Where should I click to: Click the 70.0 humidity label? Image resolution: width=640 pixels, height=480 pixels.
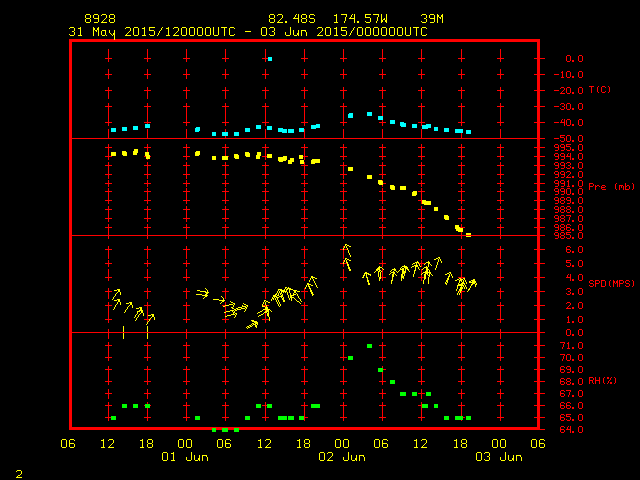[571, 358]
